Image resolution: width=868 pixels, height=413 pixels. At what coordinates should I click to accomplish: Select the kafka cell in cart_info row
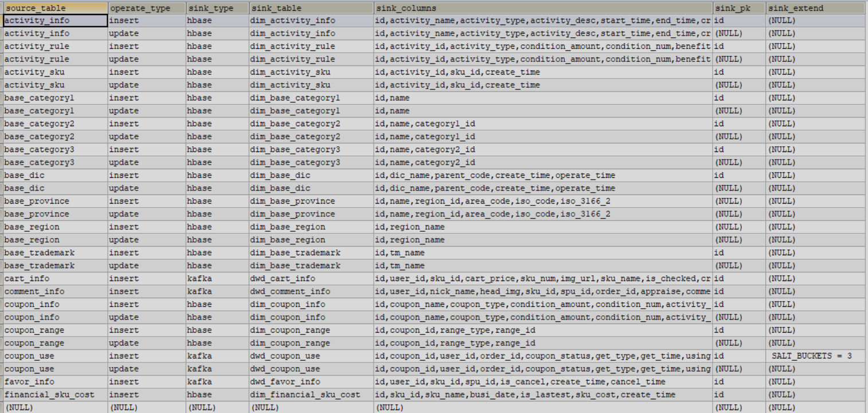(x=200, y=279)
